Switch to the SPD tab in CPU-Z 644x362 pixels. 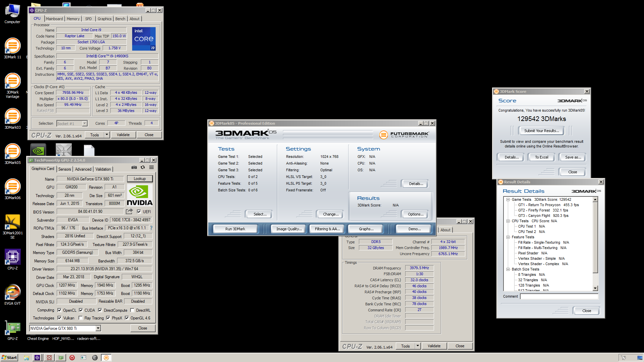point(89,19)
